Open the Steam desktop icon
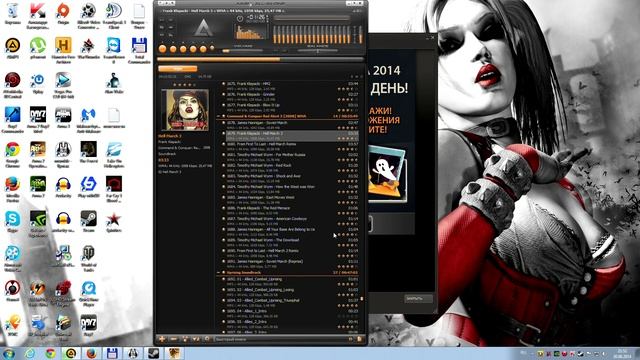 coord(88,222)
